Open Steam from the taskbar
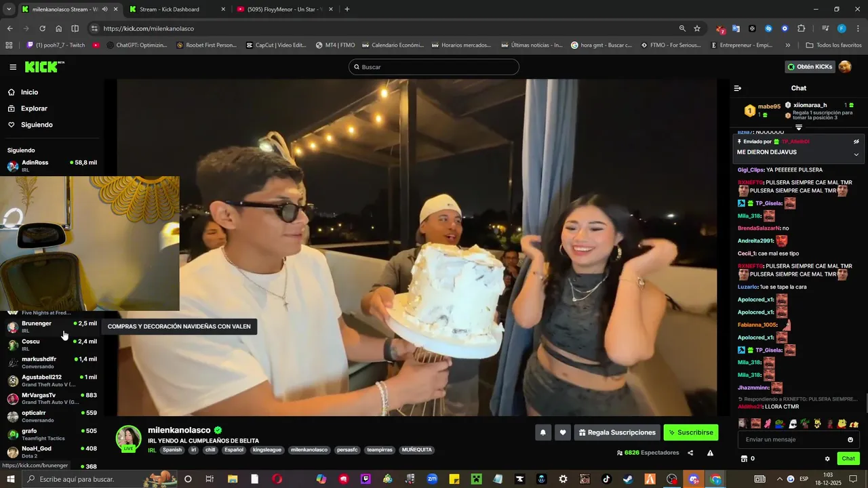868x488 pixels. coord(628,479)
